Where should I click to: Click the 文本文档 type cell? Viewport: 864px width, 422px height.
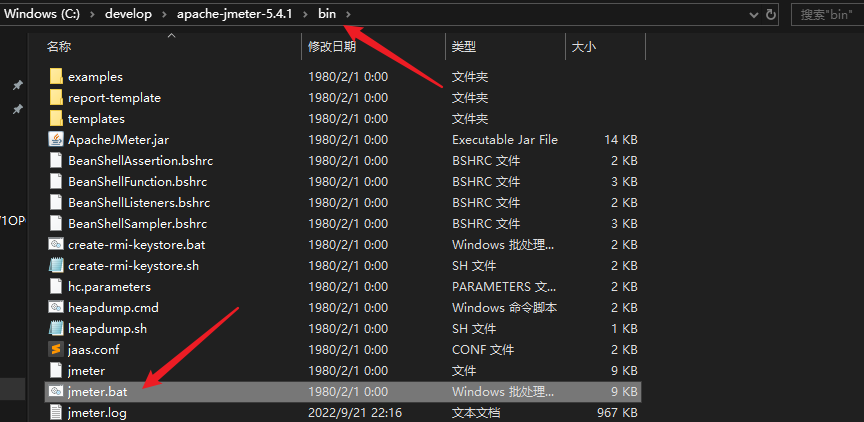pyautogui.click(x=476, y=413)
